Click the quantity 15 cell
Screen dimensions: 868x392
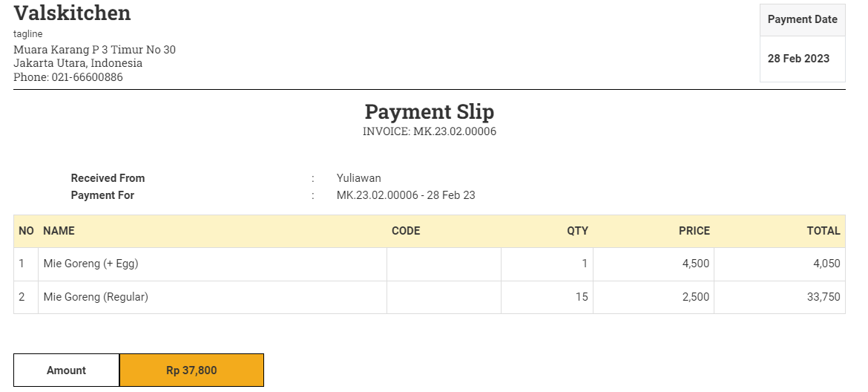pyautogui.click(x=547, y=297)
